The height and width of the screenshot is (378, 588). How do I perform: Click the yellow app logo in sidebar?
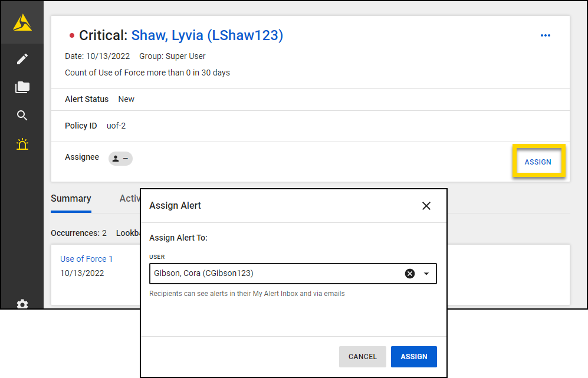[22, 22]
